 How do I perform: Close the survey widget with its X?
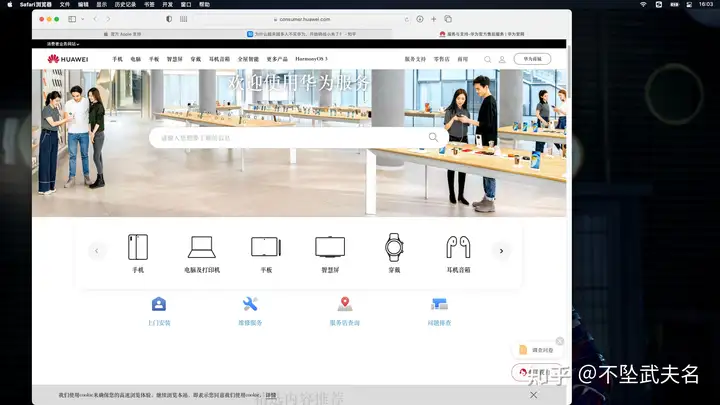pos(560,341)
